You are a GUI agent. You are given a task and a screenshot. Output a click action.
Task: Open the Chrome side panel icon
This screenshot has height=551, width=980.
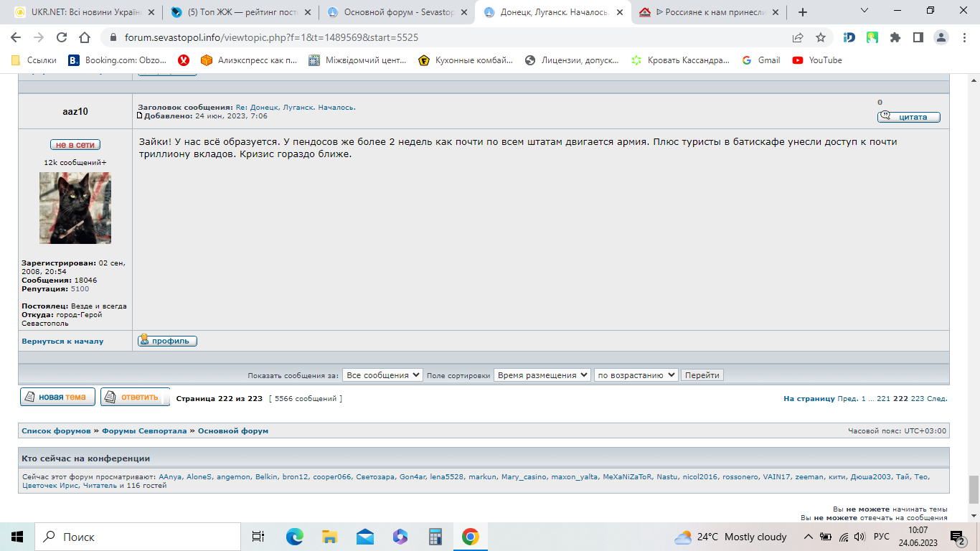click(x=918, y=37)
